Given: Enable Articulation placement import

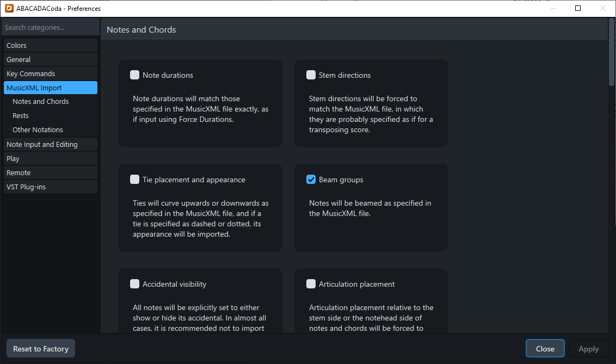Looking at the screenshot, I should (311, 283).
